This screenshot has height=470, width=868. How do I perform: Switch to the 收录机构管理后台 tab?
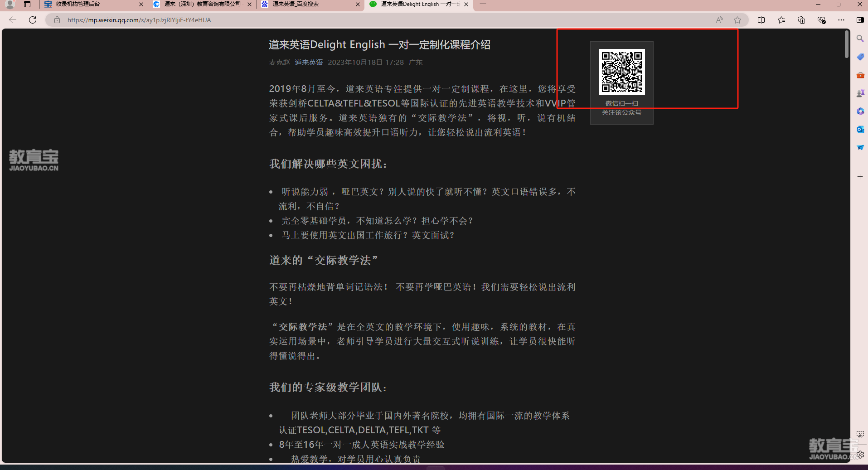93,4
